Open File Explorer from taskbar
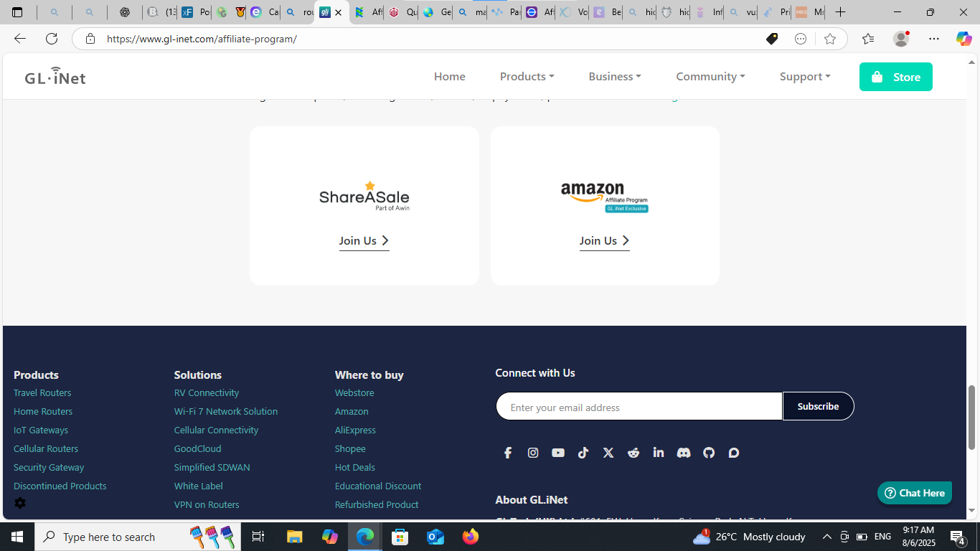 pyautogui.click(x=295, y=537)
